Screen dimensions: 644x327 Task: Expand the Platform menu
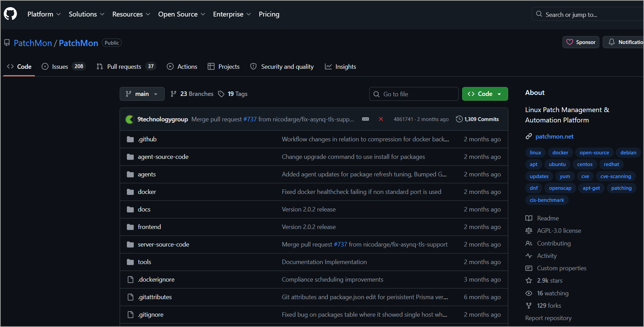coord(44,14)
